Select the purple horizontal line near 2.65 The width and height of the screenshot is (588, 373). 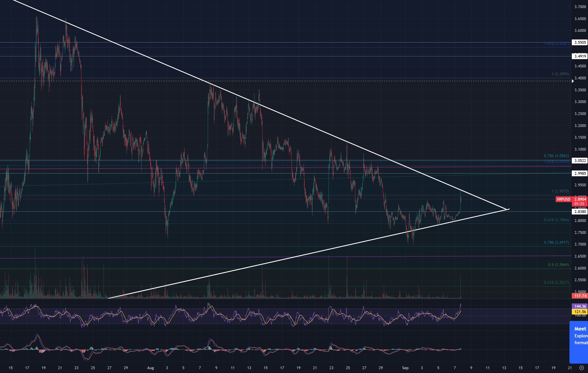point(286,257)
